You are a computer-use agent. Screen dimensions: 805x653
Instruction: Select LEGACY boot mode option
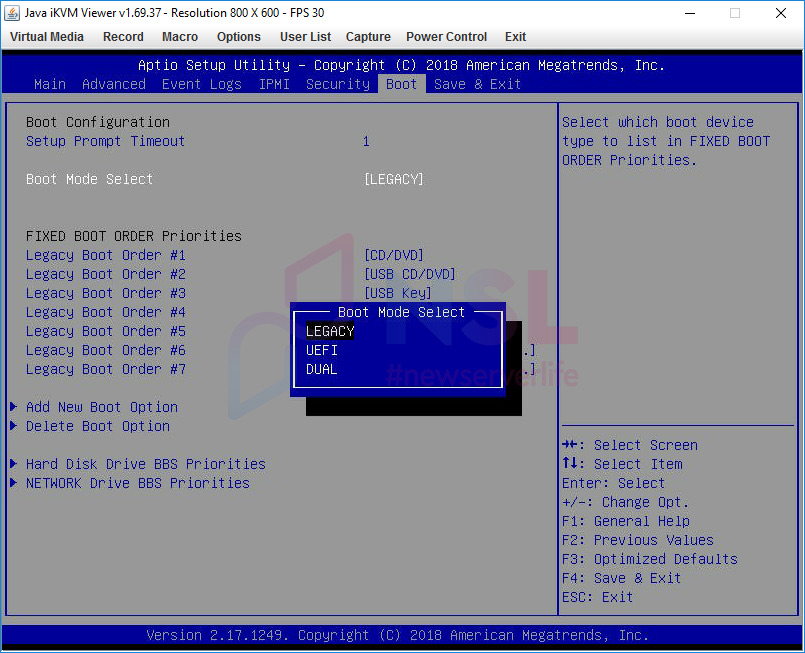[329, 330]
